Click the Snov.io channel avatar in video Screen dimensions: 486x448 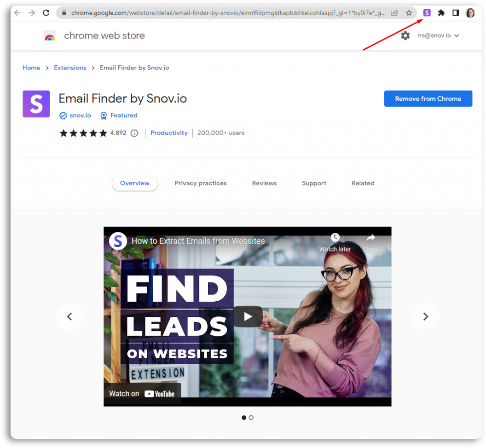tap(118, 241)
